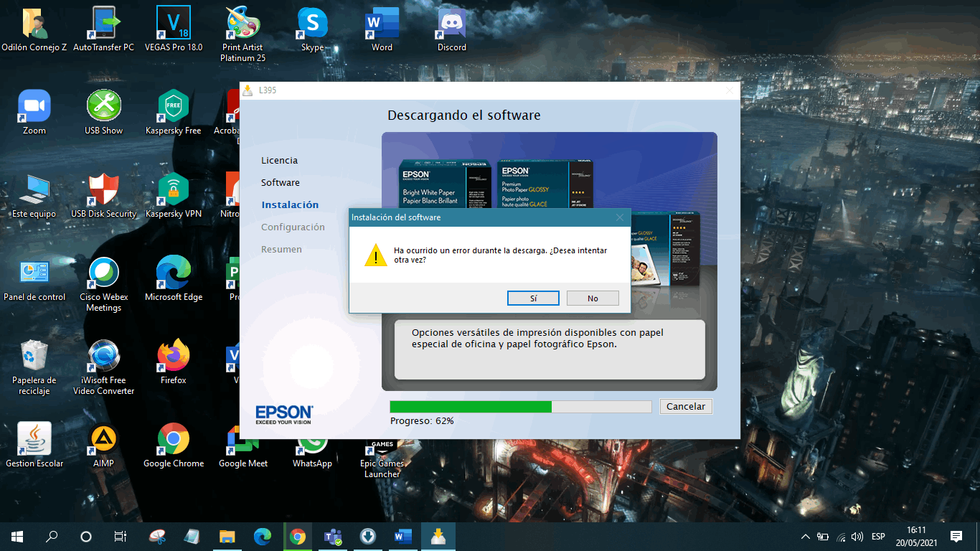Click the Progreso: 62% text
Viewport: 980px width, 551px height.
coord(422,421)
